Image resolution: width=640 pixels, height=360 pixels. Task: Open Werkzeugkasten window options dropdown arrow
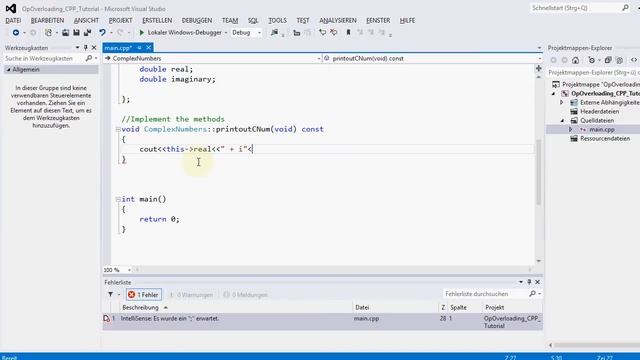click(77, 48)
